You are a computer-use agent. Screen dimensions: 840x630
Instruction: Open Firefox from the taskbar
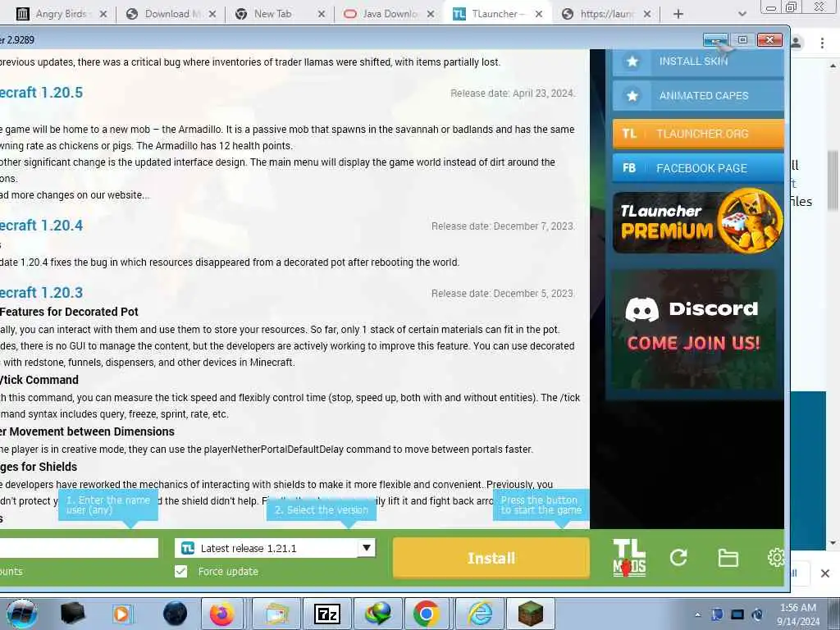[221, 614]
